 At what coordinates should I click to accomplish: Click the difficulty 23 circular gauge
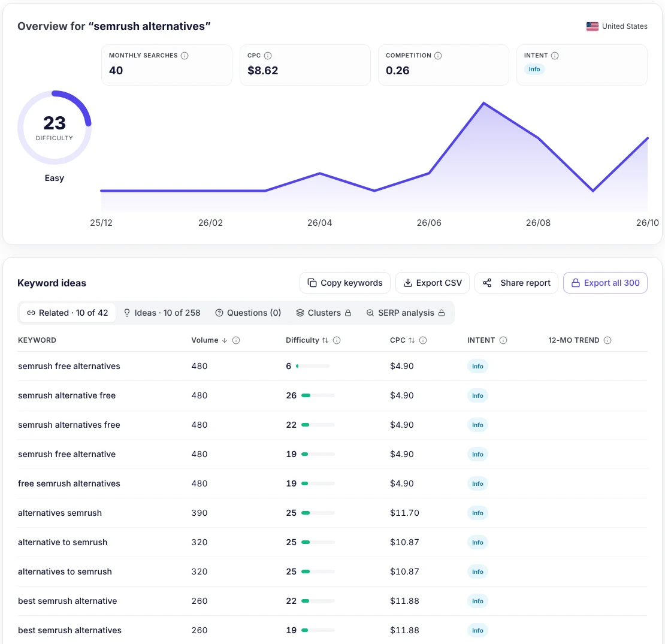pos(55,127)
